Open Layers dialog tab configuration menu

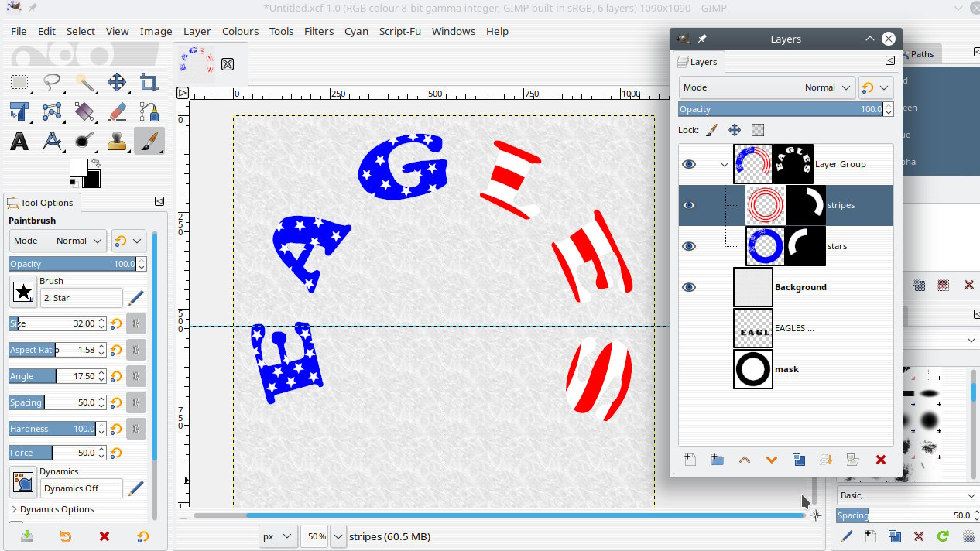pyautogui.click(x=889, y=61)
